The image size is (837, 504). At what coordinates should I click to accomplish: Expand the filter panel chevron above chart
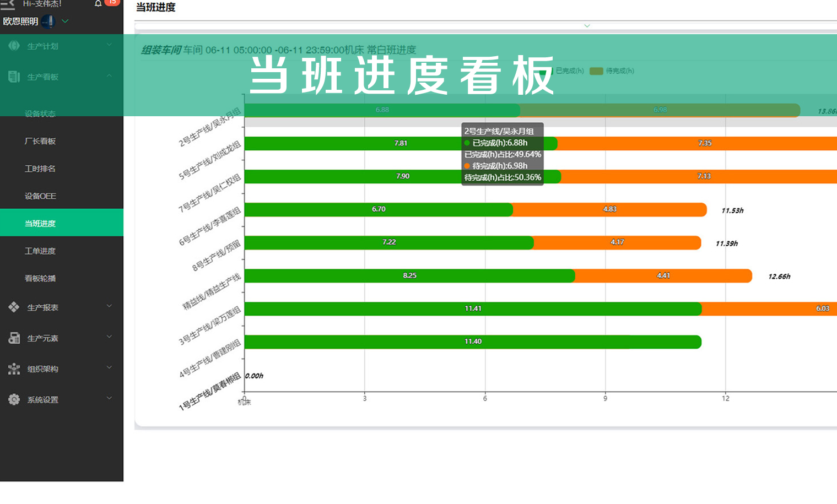(587, 26)
